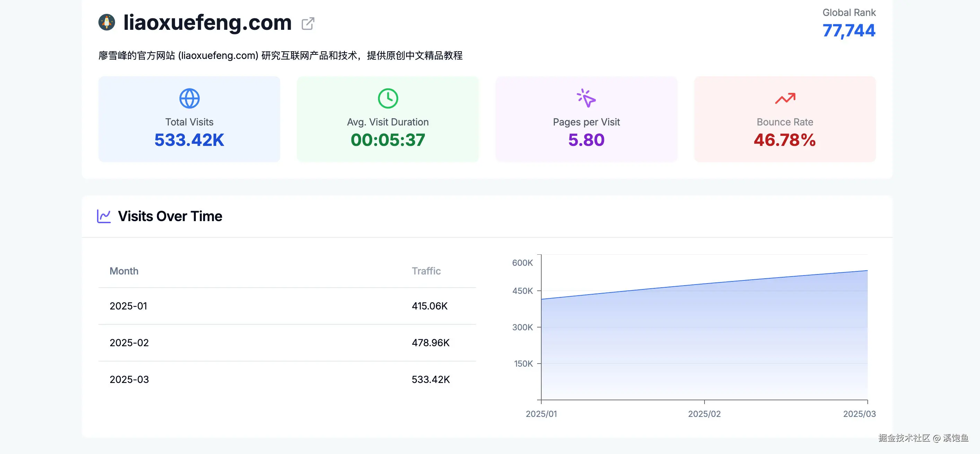Click the 2025/03 label on chart axis

pyautogui.click(x=859, y=414)
